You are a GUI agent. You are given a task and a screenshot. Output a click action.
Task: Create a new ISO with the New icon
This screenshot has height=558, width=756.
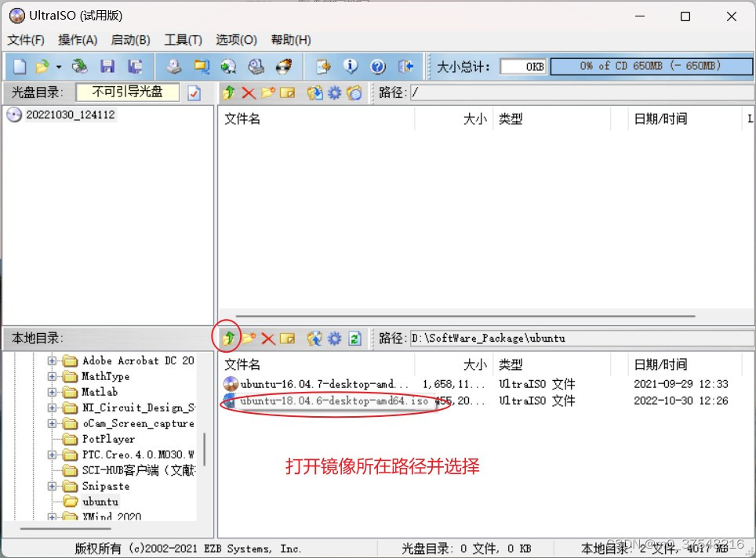tap(20, 67)
